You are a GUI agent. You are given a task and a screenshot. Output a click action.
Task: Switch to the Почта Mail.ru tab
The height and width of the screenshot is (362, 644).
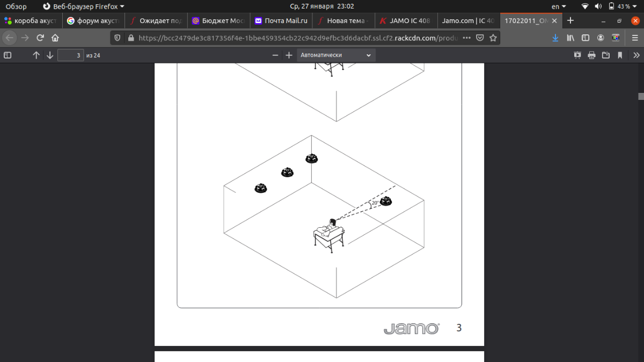(281, 21)
